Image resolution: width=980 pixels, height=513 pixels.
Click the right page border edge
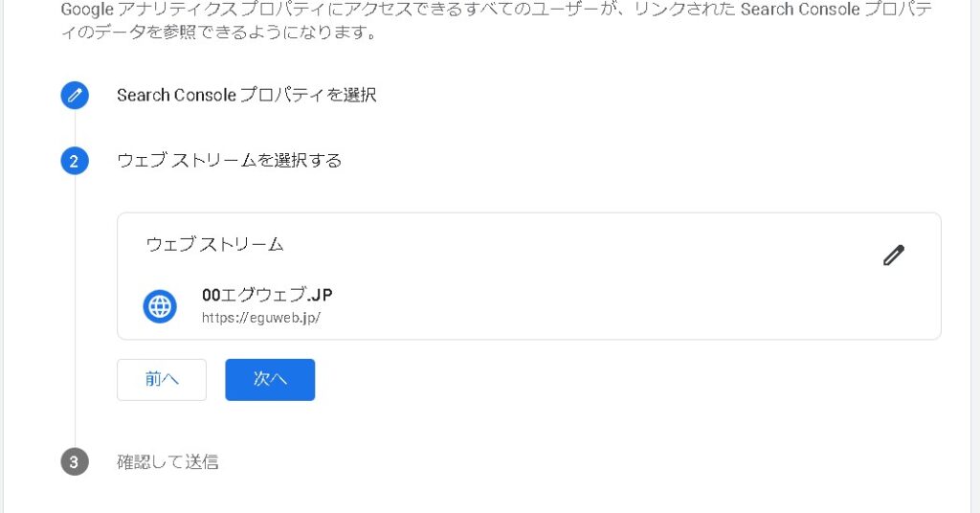pos(970,256)
